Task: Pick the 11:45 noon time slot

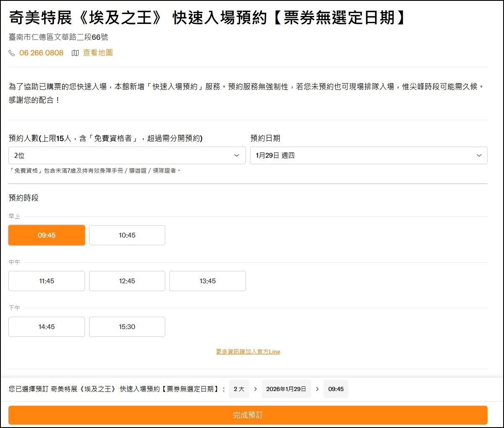Action: (47, 281)
